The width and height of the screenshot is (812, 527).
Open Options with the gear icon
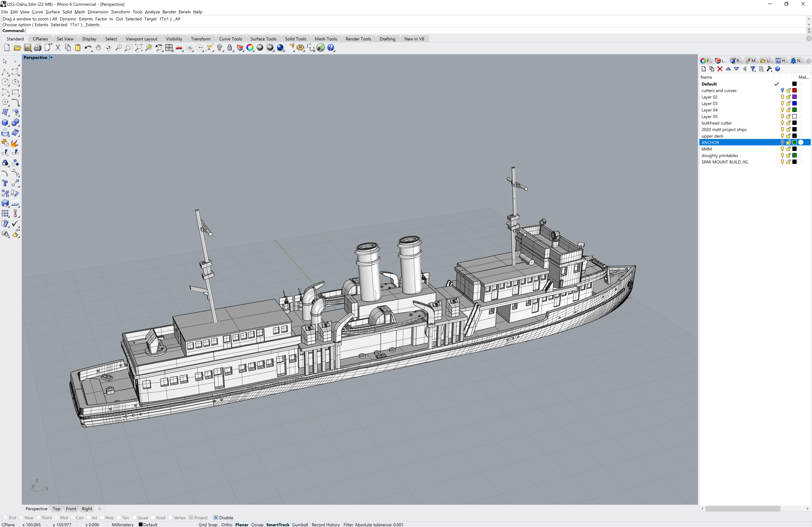tap(300, 48)
